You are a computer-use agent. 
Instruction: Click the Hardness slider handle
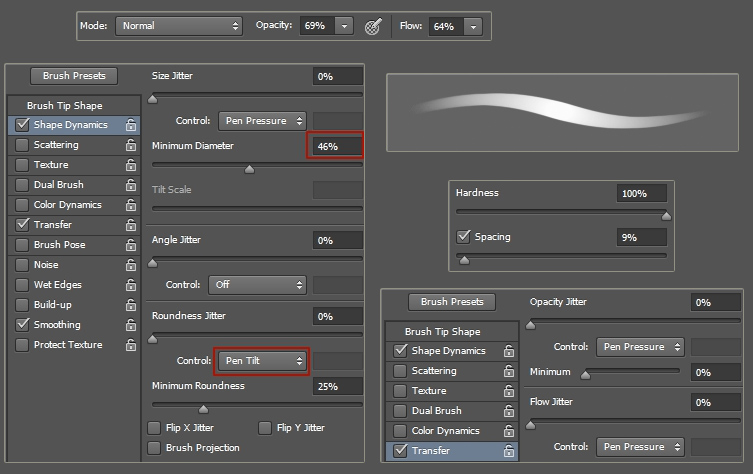tap(666, 216)
